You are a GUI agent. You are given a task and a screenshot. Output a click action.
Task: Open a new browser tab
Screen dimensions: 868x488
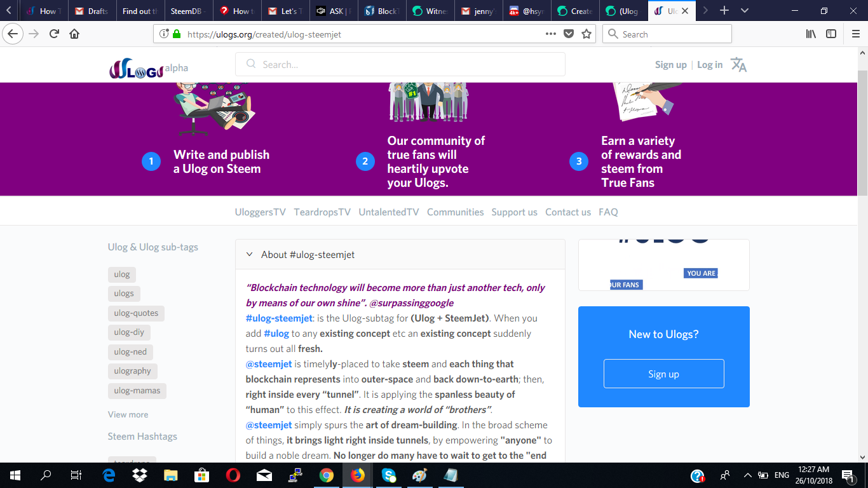(724, 11)
